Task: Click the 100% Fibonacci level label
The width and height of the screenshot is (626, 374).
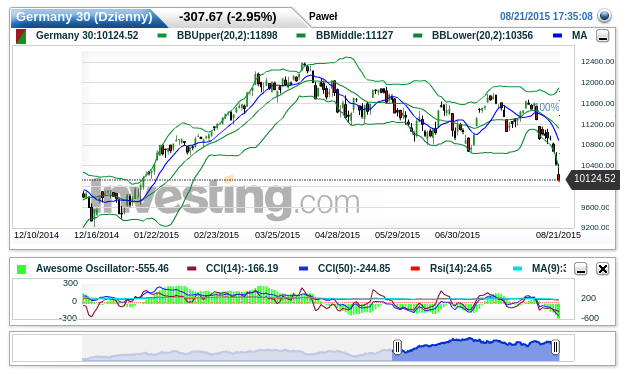Action: pyautogui.click(x=547, y=107)
